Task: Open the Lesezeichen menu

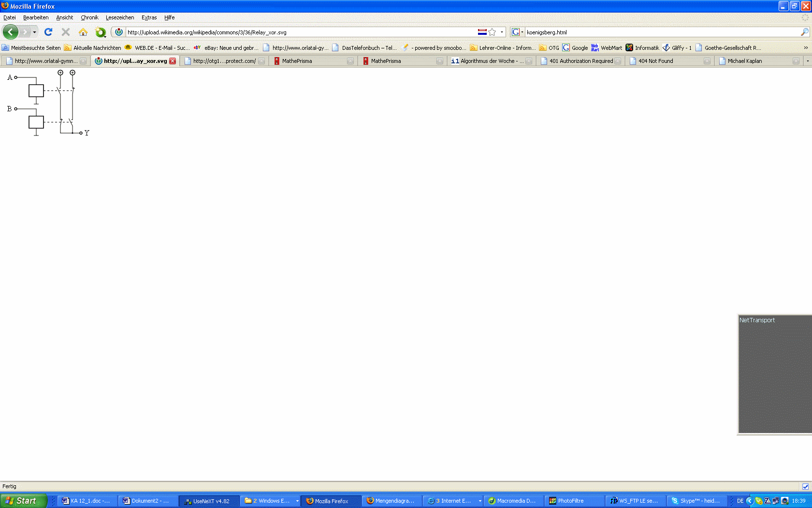Action: pyautogui.click(x=120, y=17)
